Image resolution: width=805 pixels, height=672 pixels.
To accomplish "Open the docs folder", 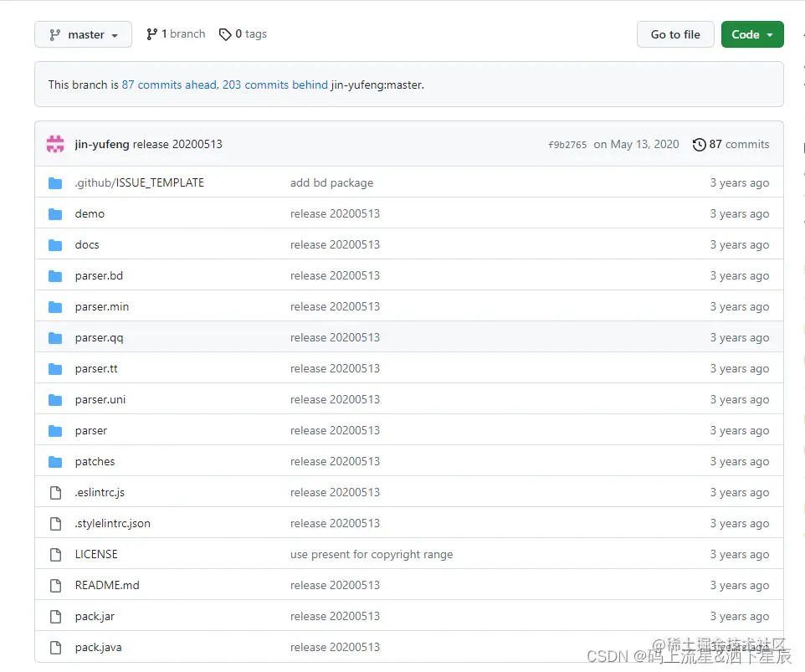I will (87, 245).
